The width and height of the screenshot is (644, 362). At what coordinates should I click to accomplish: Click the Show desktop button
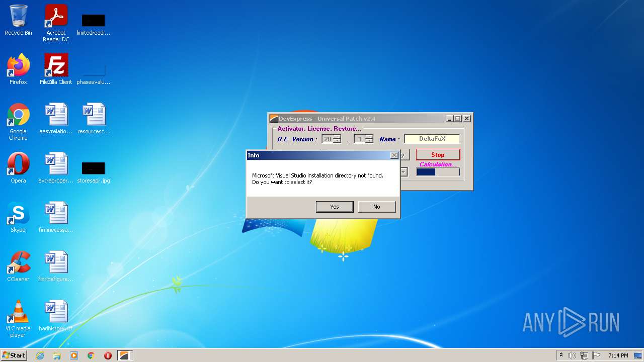[639, 355]
